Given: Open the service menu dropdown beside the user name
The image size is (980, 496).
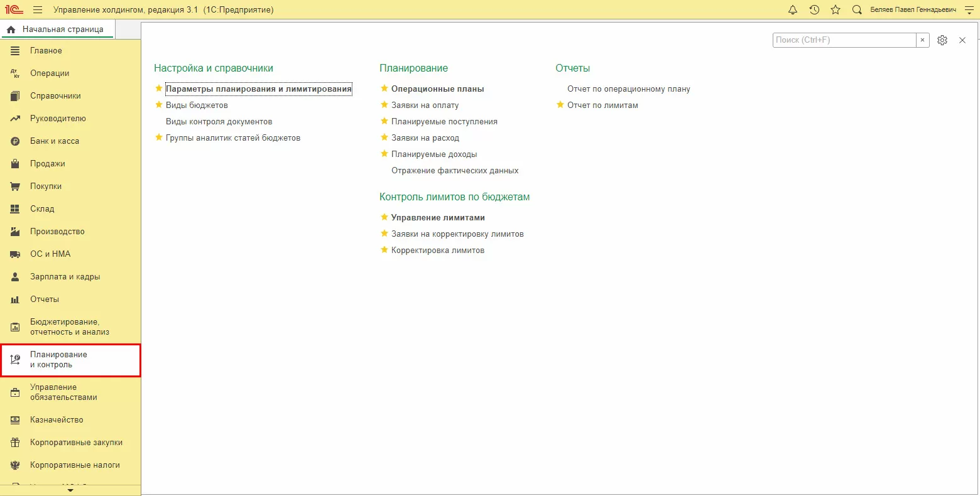Looking at the screenshot, I should coord(968,10).
